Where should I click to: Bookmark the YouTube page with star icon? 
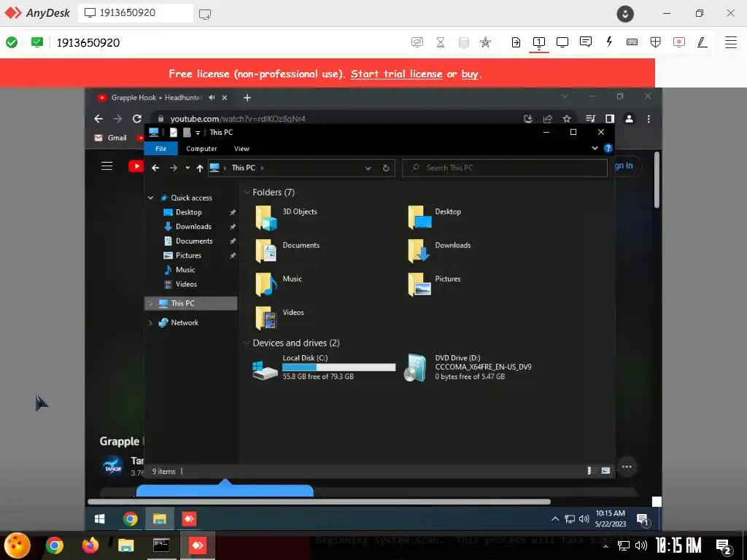coord(566,119)
